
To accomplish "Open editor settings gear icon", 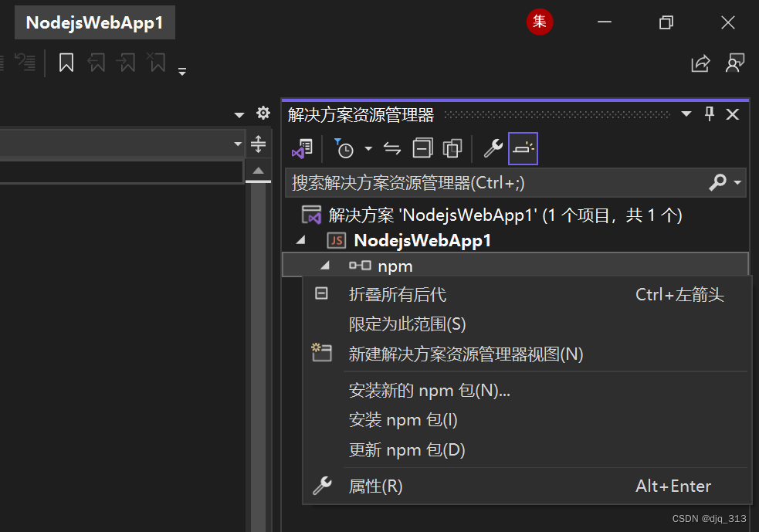I will pyautogui.click(x=263, y=113).
